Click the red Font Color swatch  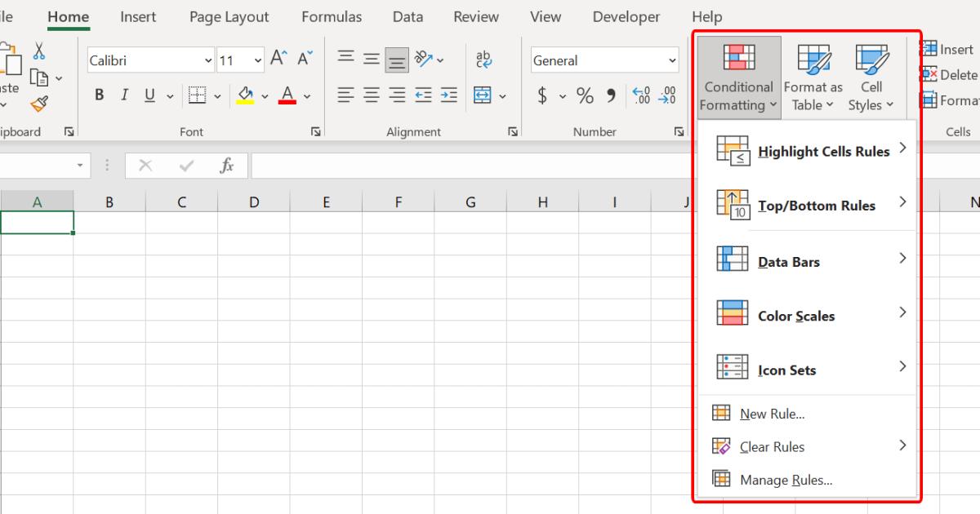point(287,102)
